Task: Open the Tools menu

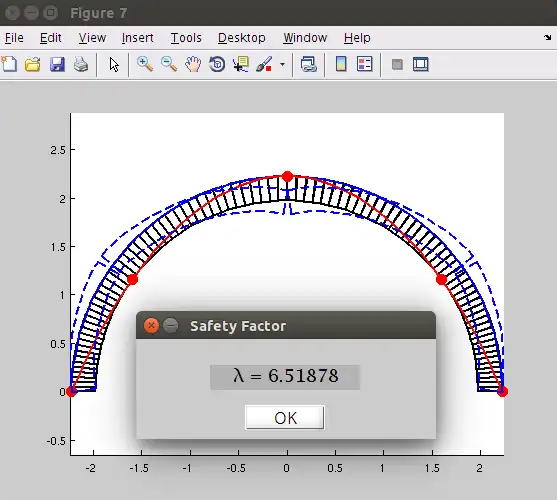Action: pos(186,38)
